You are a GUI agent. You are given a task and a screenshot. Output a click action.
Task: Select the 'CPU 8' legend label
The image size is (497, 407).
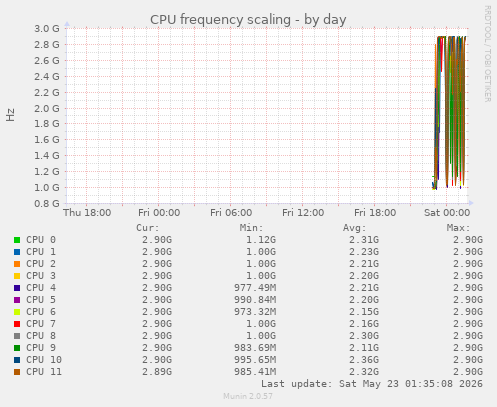(x=41, y=336)
